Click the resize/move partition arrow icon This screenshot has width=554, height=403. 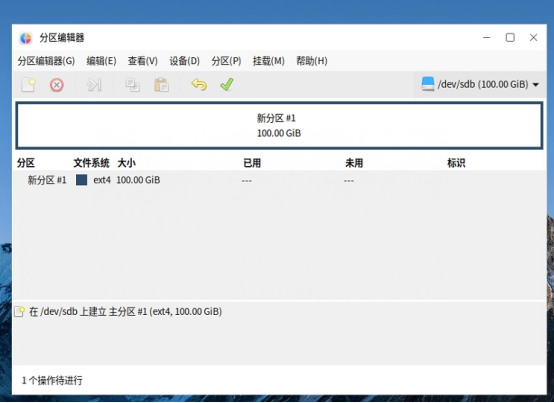(94, 85)
